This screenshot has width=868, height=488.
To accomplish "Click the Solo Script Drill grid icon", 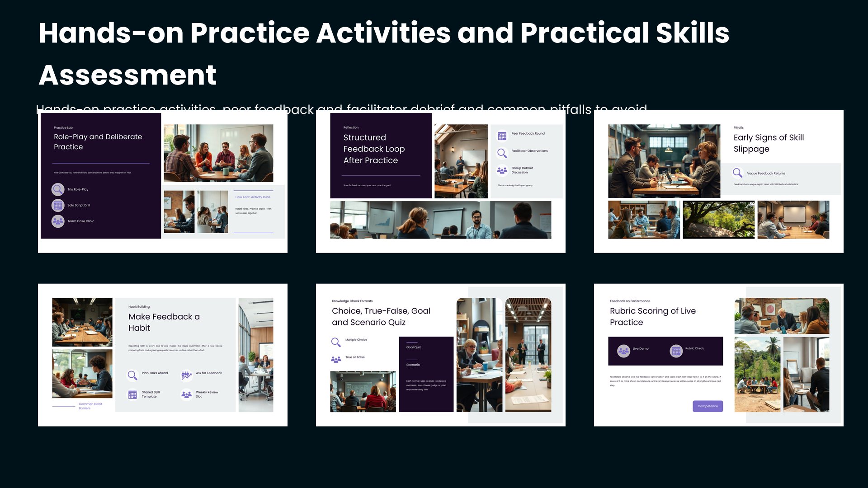I will (58, 205).
